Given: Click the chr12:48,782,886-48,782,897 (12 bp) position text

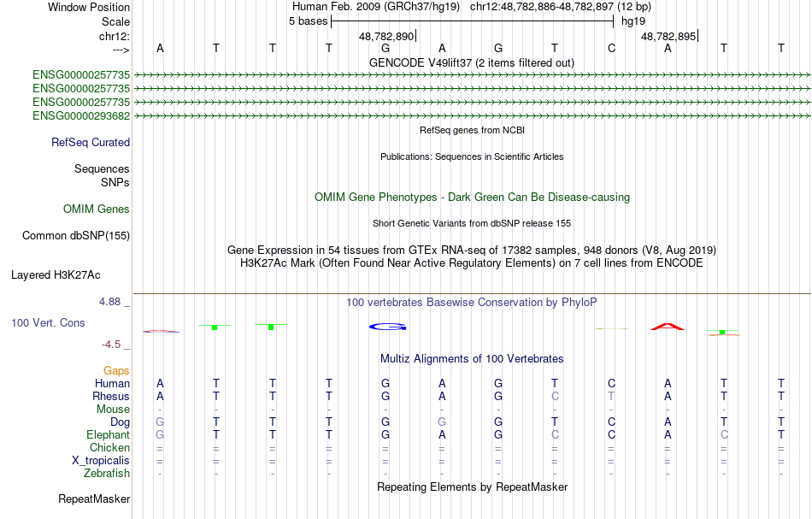Looking at the screenshot, I should 561,7.
